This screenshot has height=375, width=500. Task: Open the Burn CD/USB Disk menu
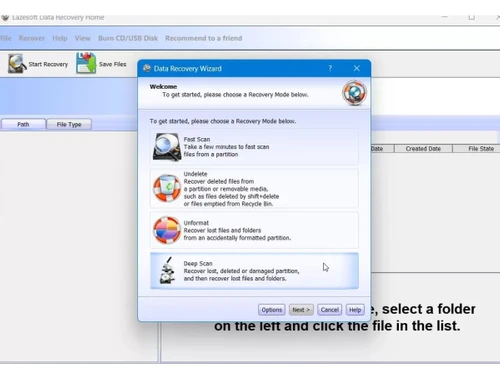tap(128, 38)
